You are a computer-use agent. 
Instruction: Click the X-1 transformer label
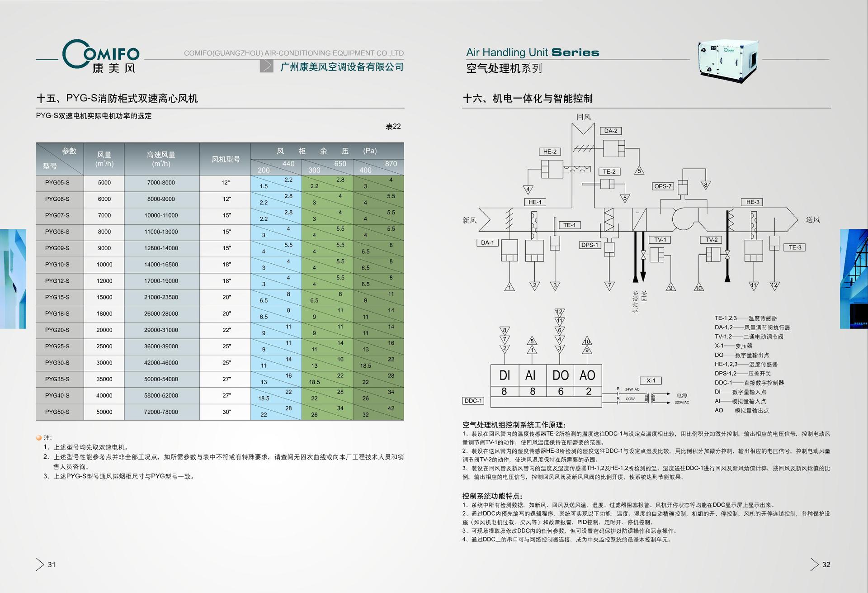pos(651,380)
